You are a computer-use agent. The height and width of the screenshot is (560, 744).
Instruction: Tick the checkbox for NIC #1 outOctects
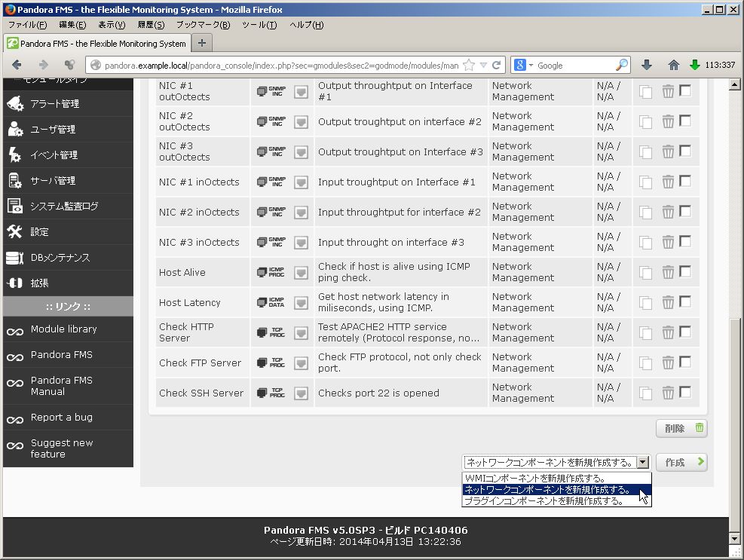(684, 90)
